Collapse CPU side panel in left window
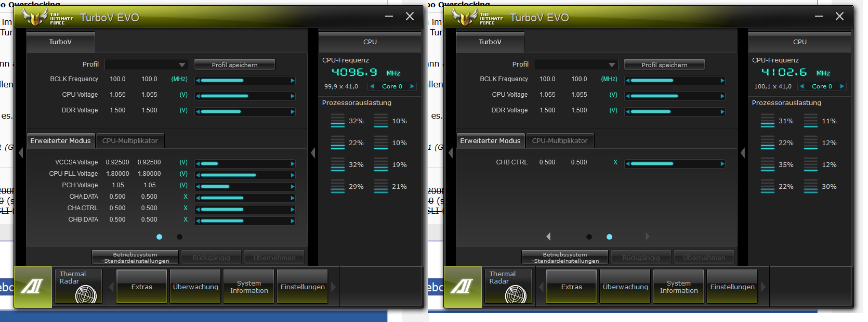 313,153
